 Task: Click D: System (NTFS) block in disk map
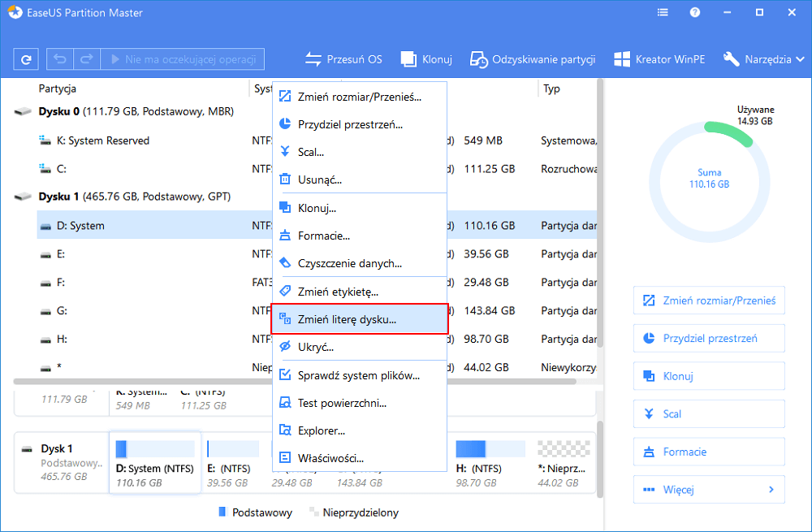click(x=155, y=463)
